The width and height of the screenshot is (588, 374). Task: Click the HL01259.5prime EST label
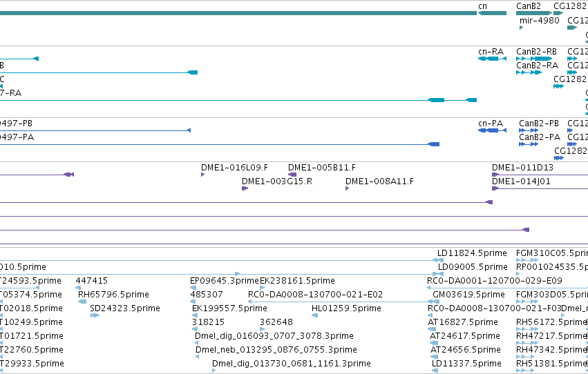pos(346,308)
